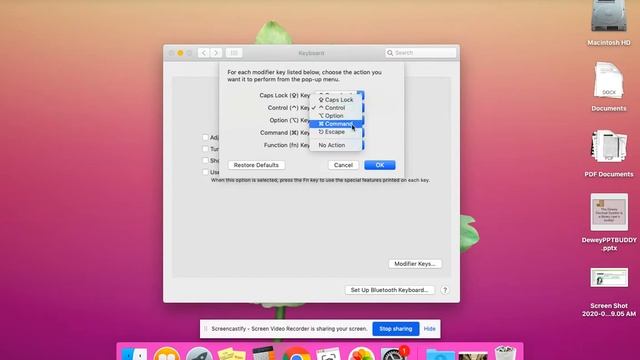
Task: Click the 'Caps Lock (⇪) Key' label
Action: 284,95
